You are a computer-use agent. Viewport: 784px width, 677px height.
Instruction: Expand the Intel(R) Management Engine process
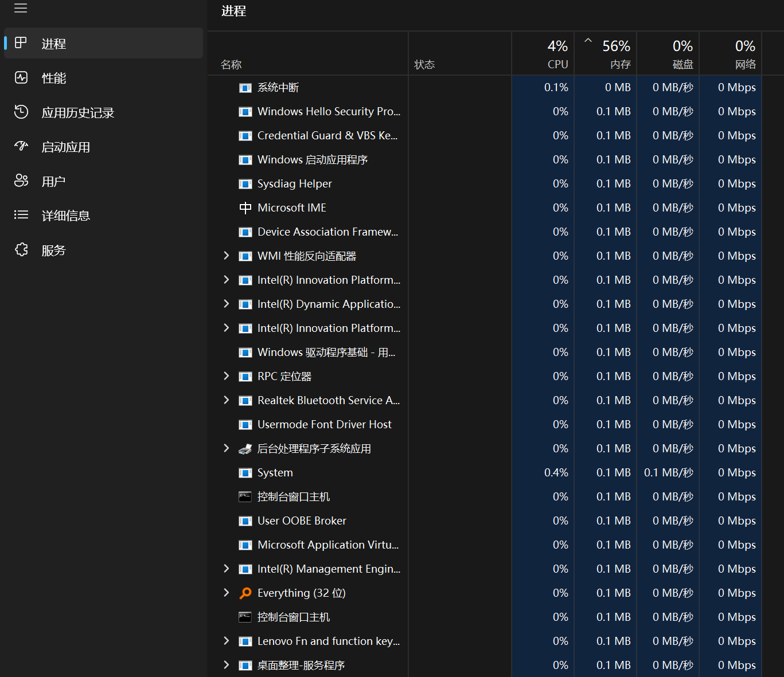click(226, 569)
